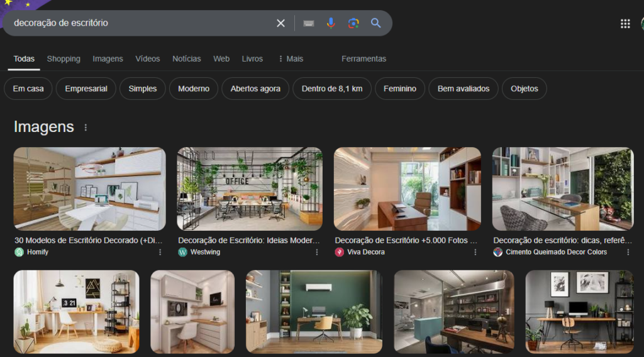Apply the Moderno filter chip
The width and height of the screenshot is (644, 357).
(x=194, y=89)
